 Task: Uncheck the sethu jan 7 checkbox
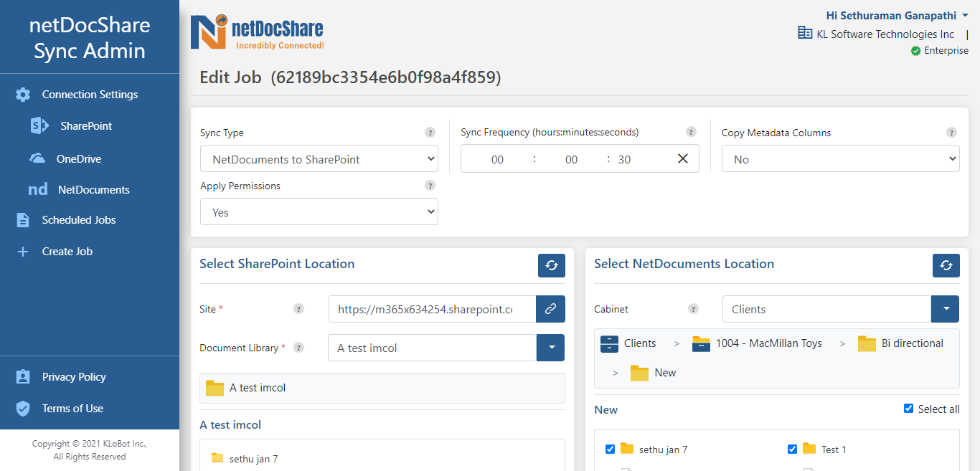click(x=610, y=449)
